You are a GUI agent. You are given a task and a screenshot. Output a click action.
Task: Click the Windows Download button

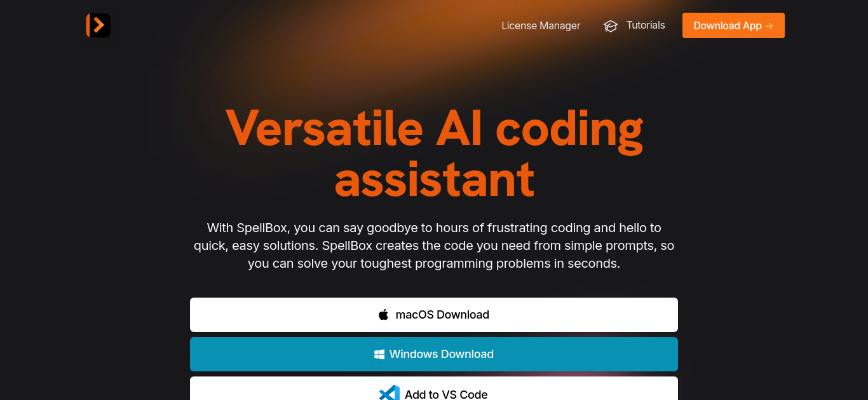(x=434, y=354)
